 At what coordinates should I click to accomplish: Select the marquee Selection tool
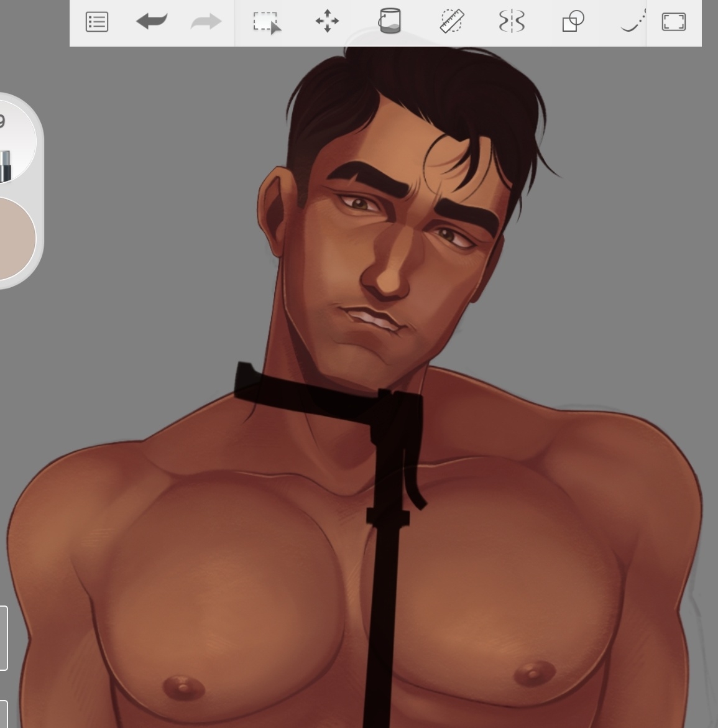coord(267,22)
